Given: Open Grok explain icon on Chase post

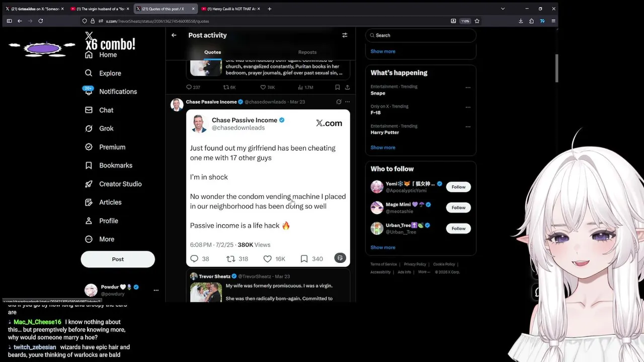Looking at the screenshot, I should click(339, 102).
